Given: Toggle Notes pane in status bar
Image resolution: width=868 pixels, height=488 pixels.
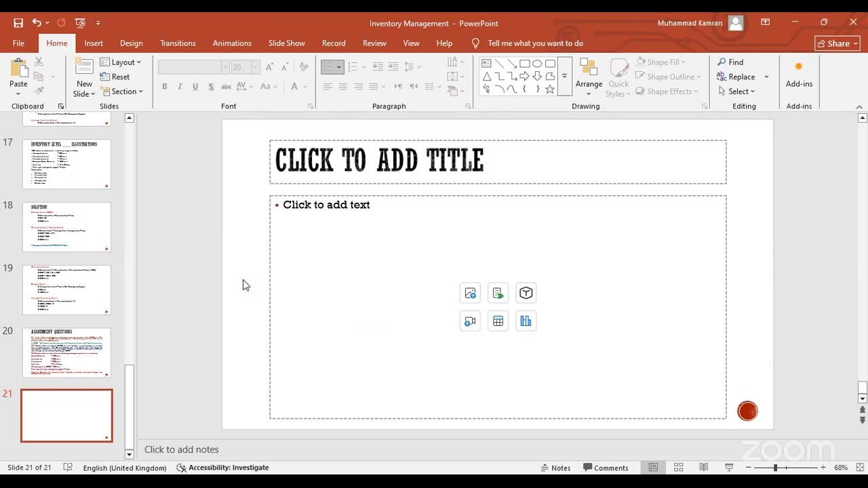Looking at the screenshot, I should (x=556, y=468).
